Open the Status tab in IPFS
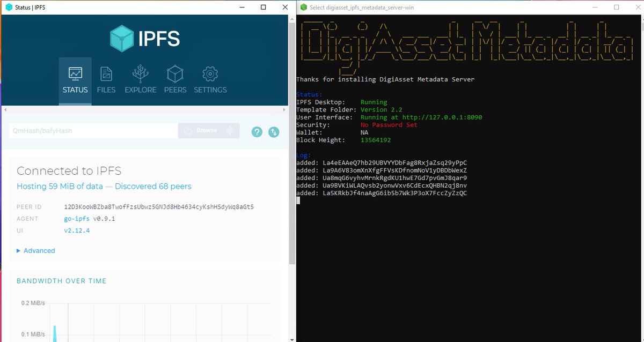The width and height of the screenshot is (644, 342). coord(75,81)
